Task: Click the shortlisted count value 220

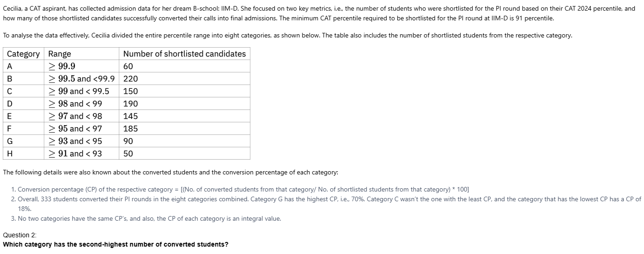Action: pos(130,79)
